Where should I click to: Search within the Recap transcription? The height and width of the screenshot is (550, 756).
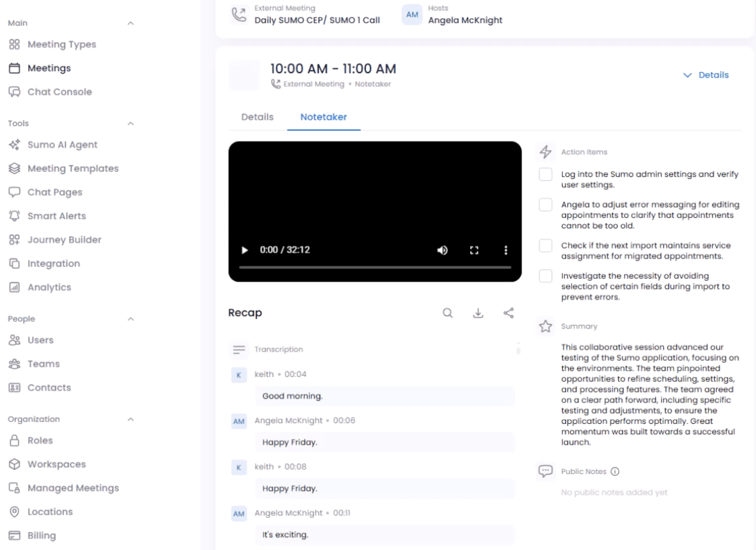447,313
